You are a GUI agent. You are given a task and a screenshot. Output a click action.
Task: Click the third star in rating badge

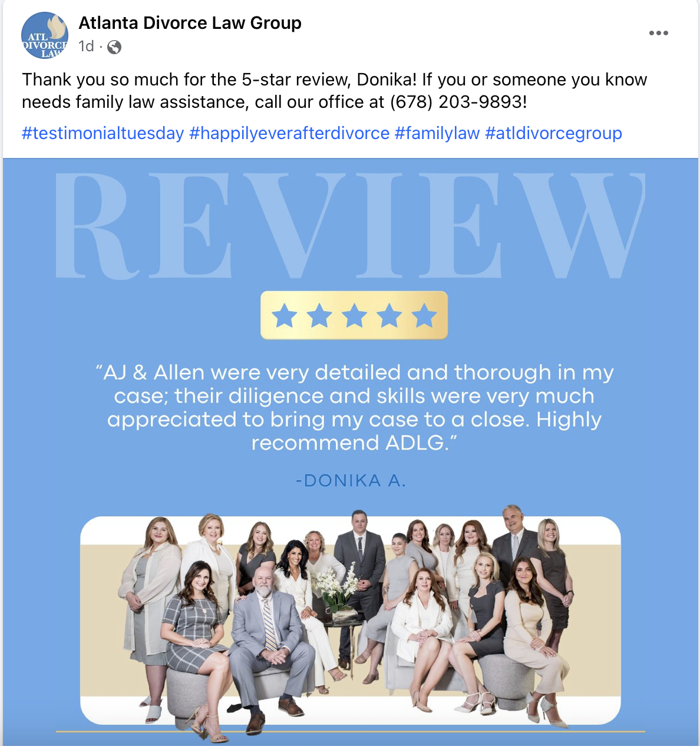[x=355, y=315]
